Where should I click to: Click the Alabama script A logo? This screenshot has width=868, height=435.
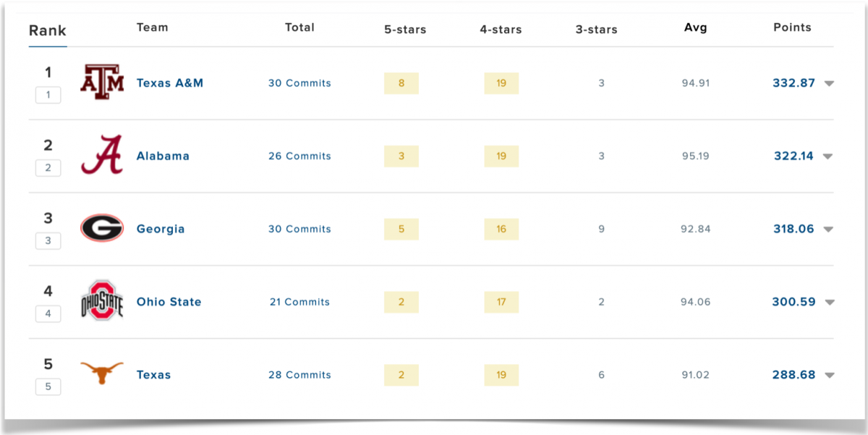coord(101,155)
